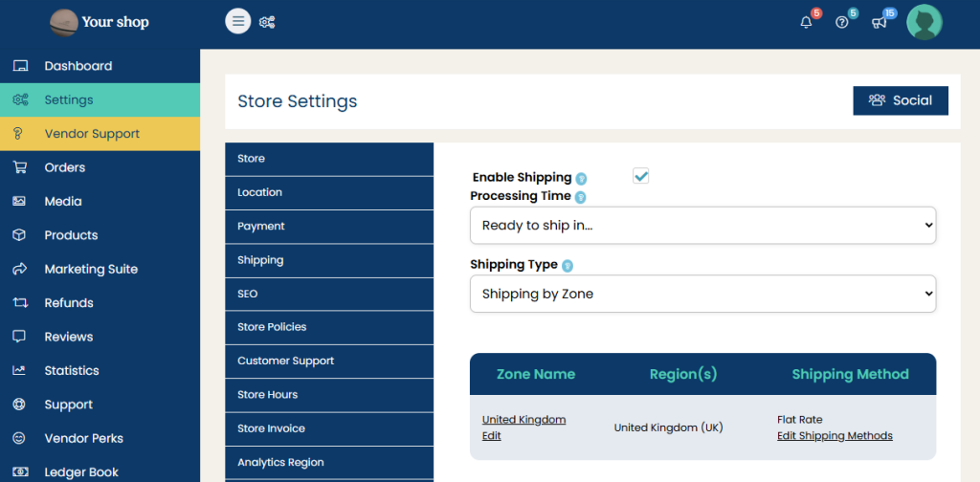This screenshot has height=482, width=980.
Task: Click the announcements megaphone icon
Action: click(879, 22)
